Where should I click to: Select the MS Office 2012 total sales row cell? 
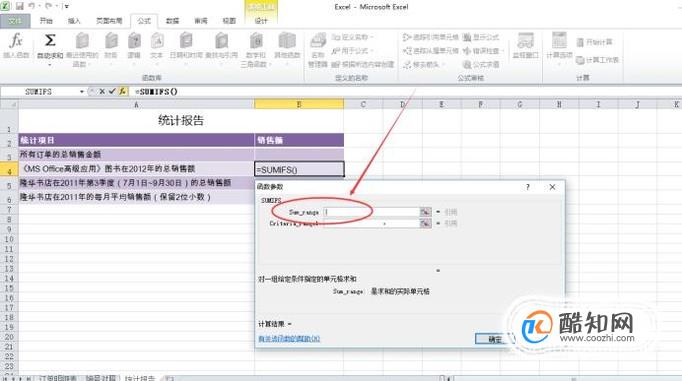coord(136,169)
